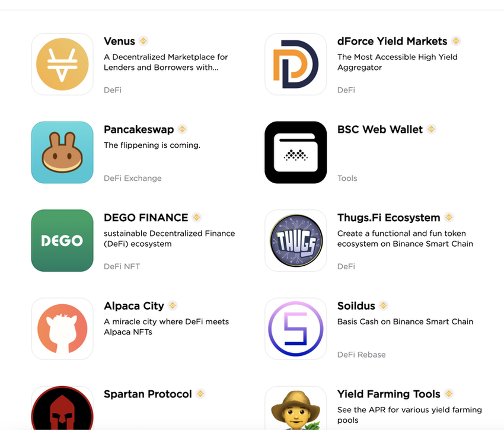504x430 pixels.
Task: Click the Tools category under BSC Web Wallet
Action: (347, 178)
